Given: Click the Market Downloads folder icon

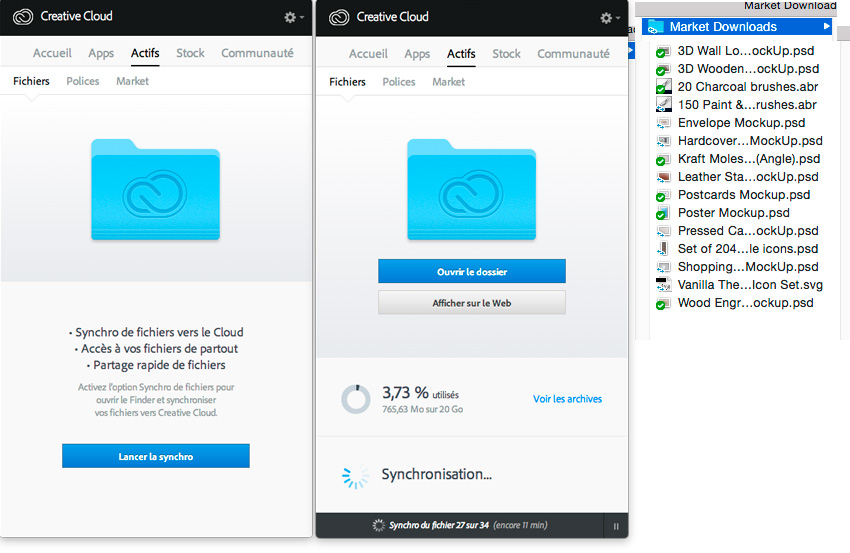Looking at the screenshot, I should tap(656, 27).
